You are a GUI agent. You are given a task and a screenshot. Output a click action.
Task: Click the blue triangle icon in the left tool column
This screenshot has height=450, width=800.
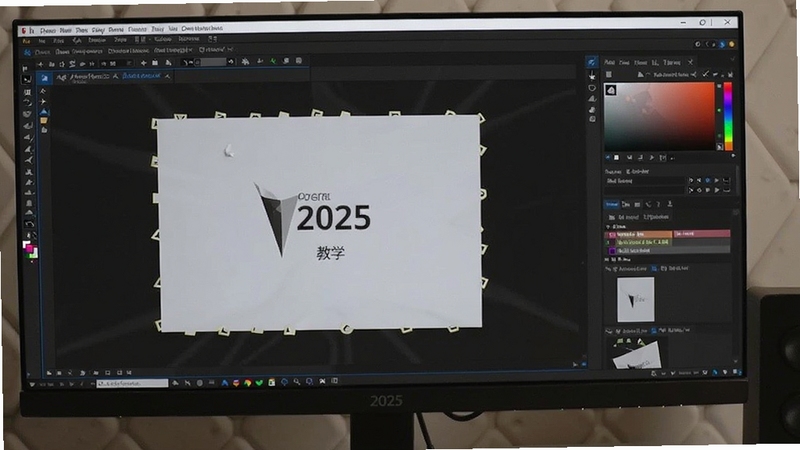[x=44, y=111]
